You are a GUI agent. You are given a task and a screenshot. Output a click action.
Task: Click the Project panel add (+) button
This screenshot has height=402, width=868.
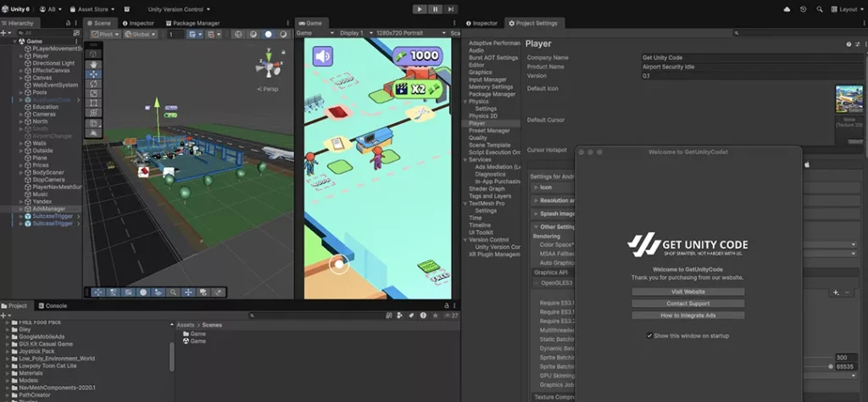[3, 315]
